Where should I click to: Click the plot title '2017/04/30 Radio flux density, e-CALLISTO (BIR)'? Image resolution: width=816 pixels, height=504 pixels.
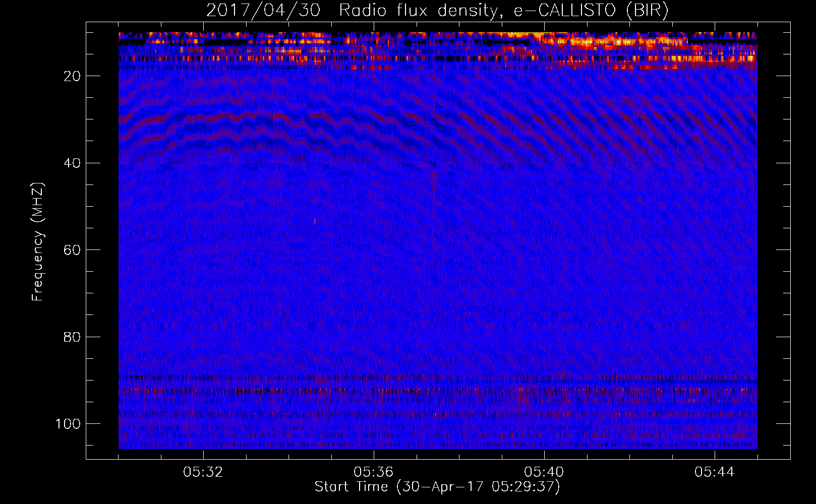437,11
